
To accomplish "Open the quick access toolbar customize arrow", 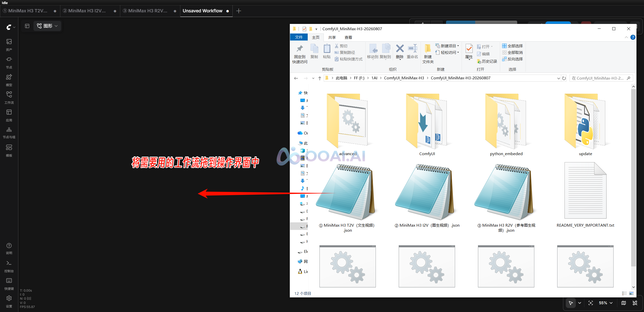I will [x=316, y=29].
